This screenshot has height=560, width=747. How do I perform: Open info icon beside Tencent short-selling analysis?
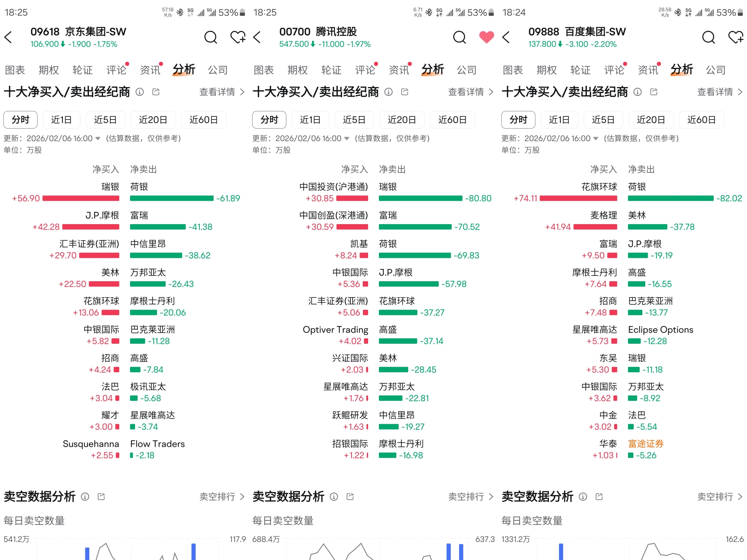(334, 496)
